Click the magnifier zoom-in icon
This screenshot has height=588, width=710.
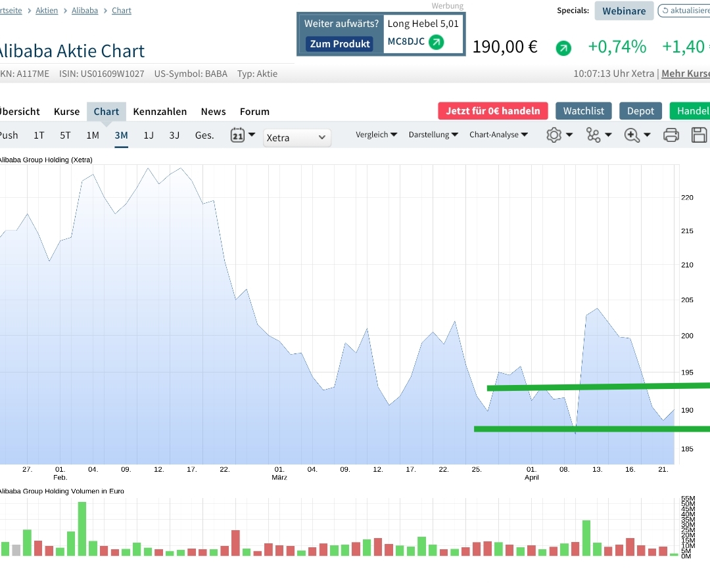[632, 135]
